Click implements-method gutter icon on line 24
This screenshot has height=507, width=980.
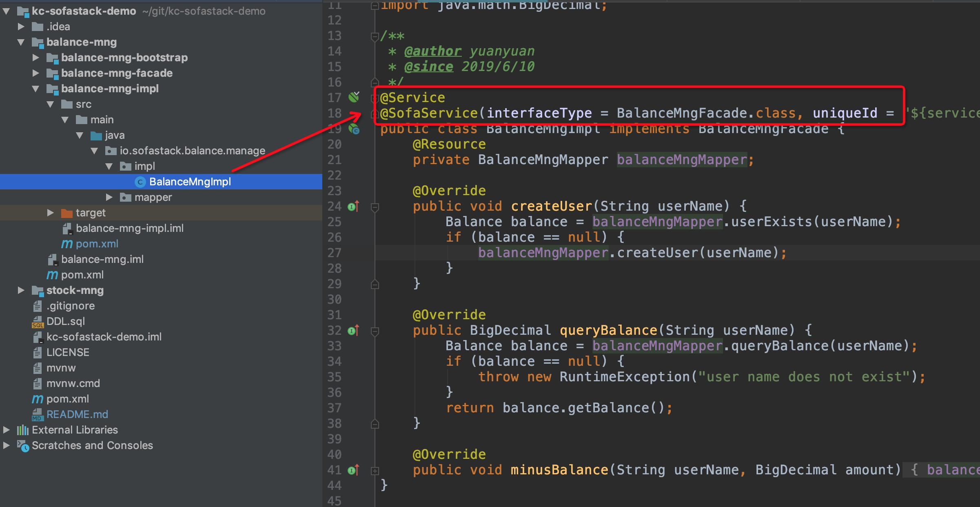click(353, 207)
